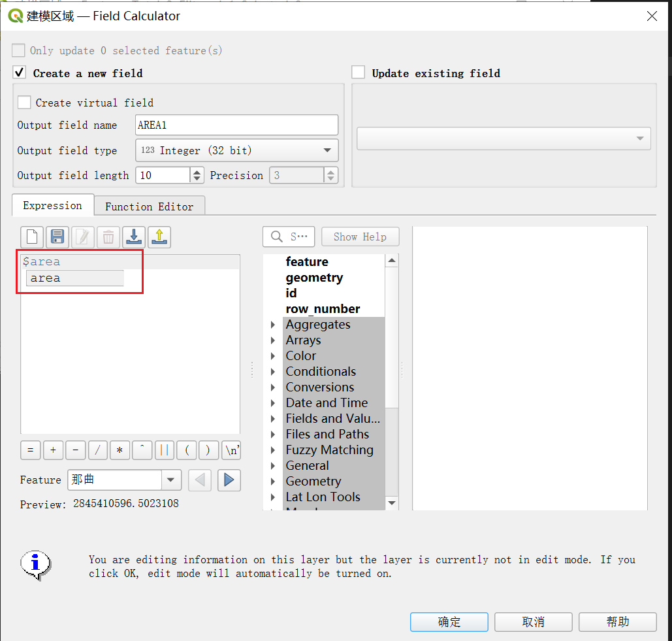Insert minus operator
This screenshot has height=641, width=672.
click(76, 450)
